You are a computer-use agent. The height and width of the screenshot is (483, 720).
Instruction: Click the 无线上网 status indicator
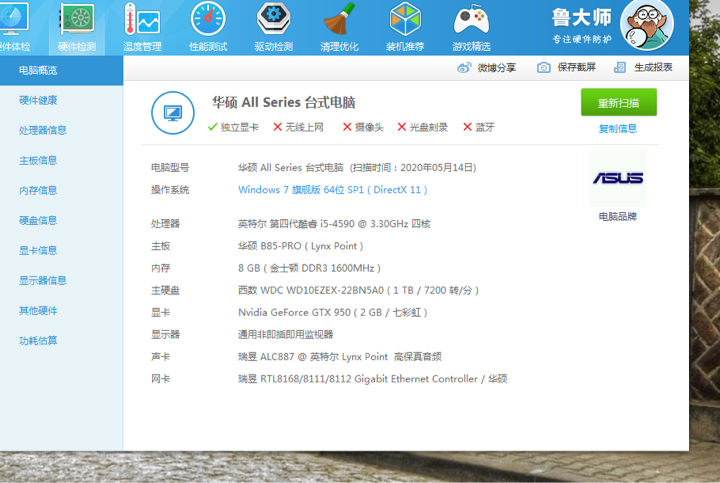(x=298, y=127)
